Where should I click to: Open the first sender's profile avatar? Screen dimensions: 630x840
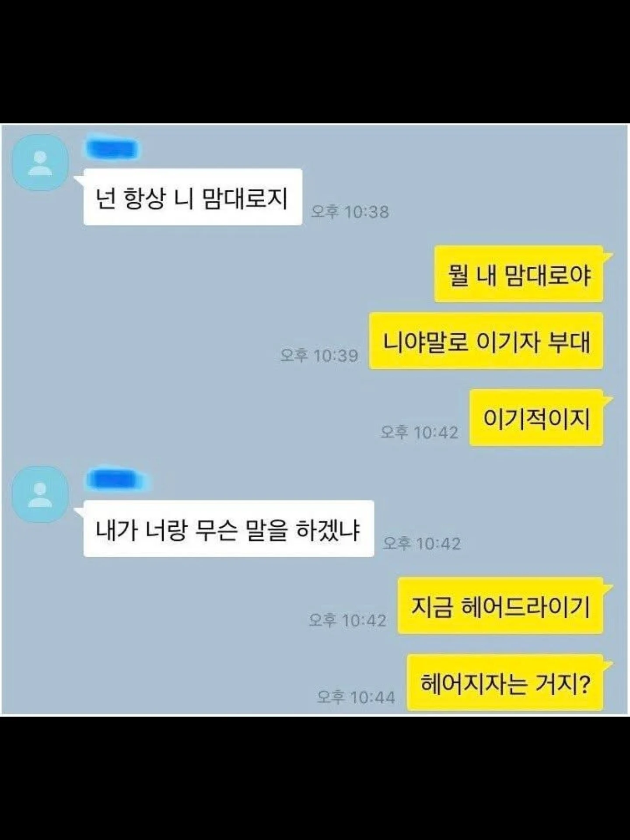pos(40,163)
